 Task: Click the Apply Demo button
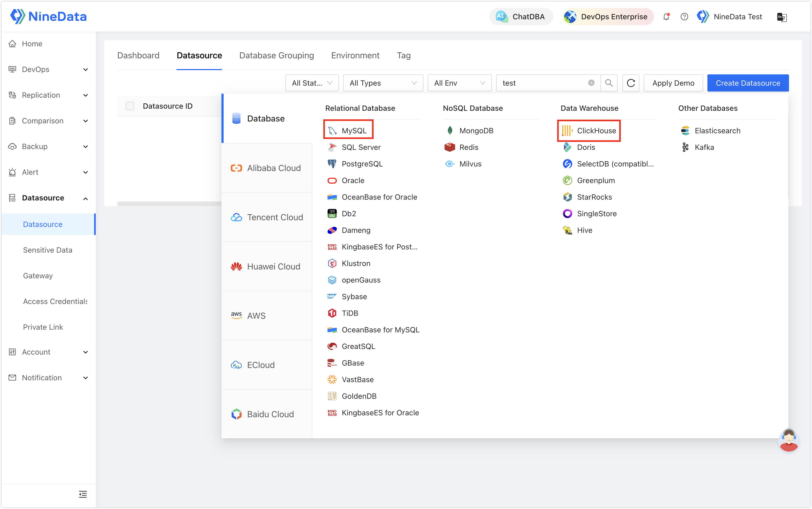click(x=673, y=83)
